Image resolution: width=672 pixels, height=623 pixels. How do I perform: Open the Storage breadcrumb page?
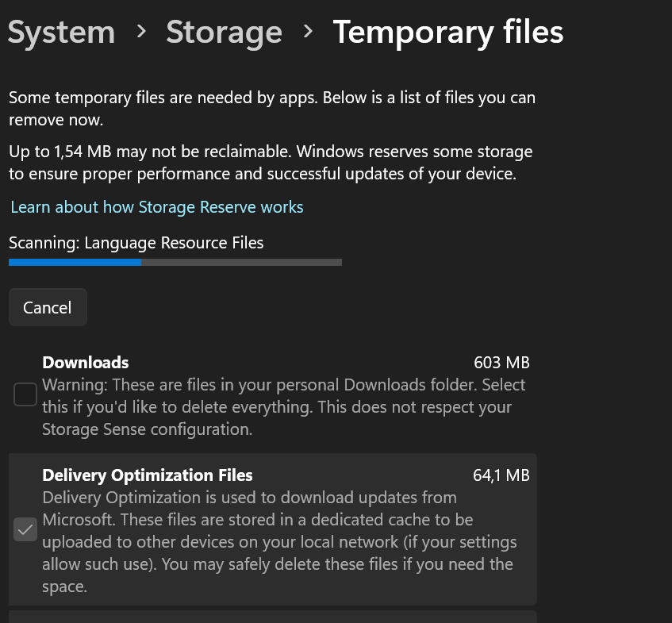(x=224, y=33)
